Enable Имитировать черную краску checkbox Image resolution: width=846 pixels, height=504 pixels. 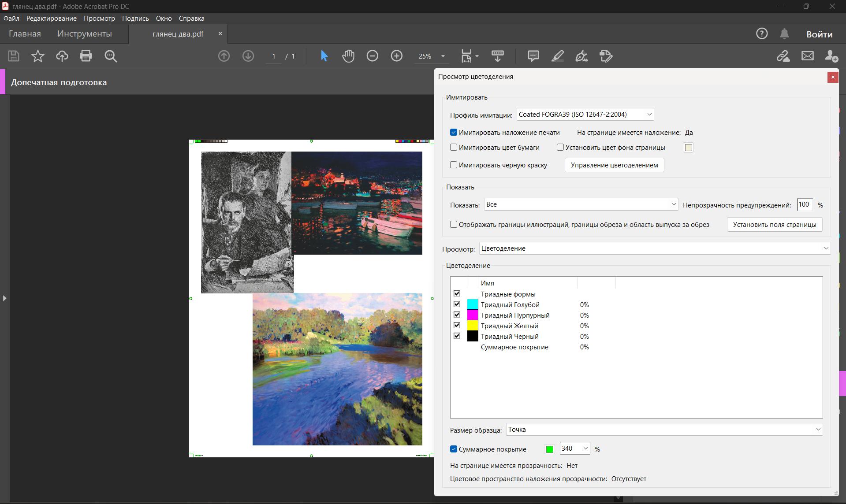(454, 165)
